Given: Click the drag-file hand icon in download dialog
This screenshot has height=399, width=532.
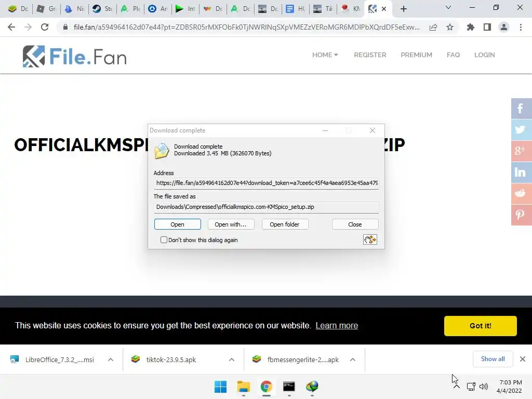Looking at the screenshot, I should coord(370,240).
